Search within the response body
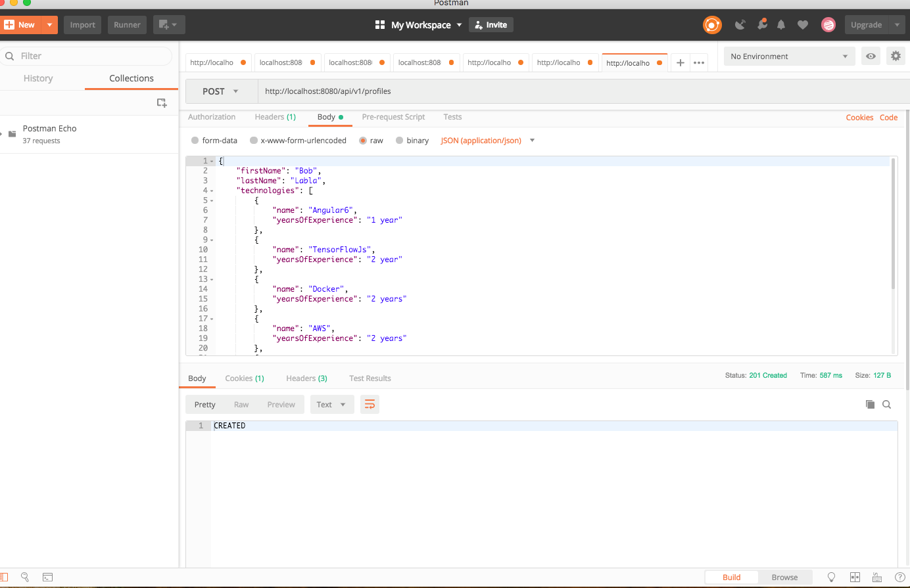This screenshot has width=910, height=588. [887, 404]
